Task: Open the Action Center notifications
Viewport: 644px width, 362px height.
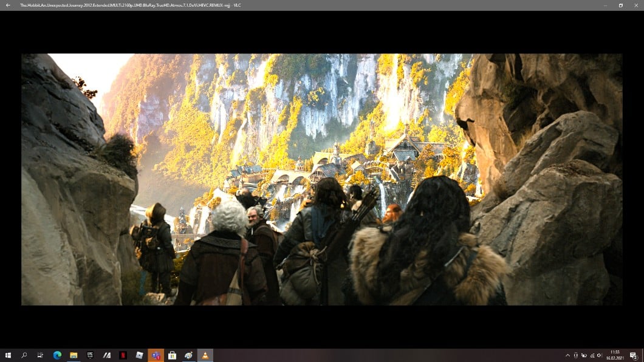Action: (x=633, y=355)
